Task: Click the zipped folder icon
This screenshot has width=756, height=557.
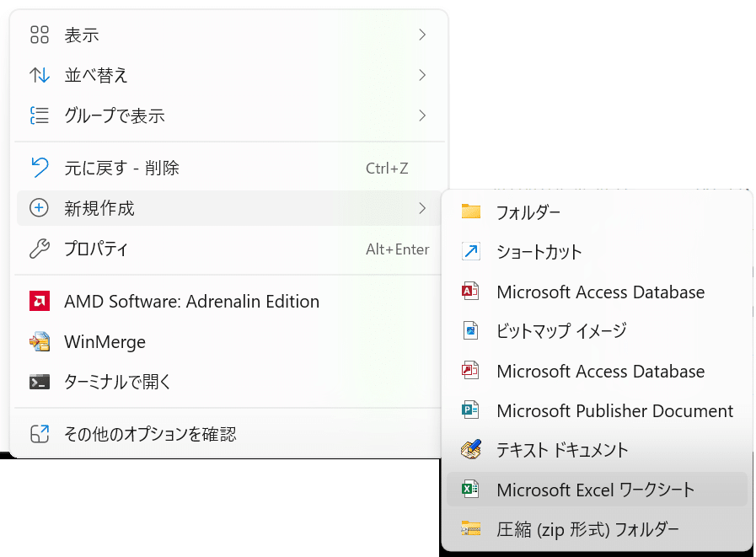Action: (x=470, y=528)
